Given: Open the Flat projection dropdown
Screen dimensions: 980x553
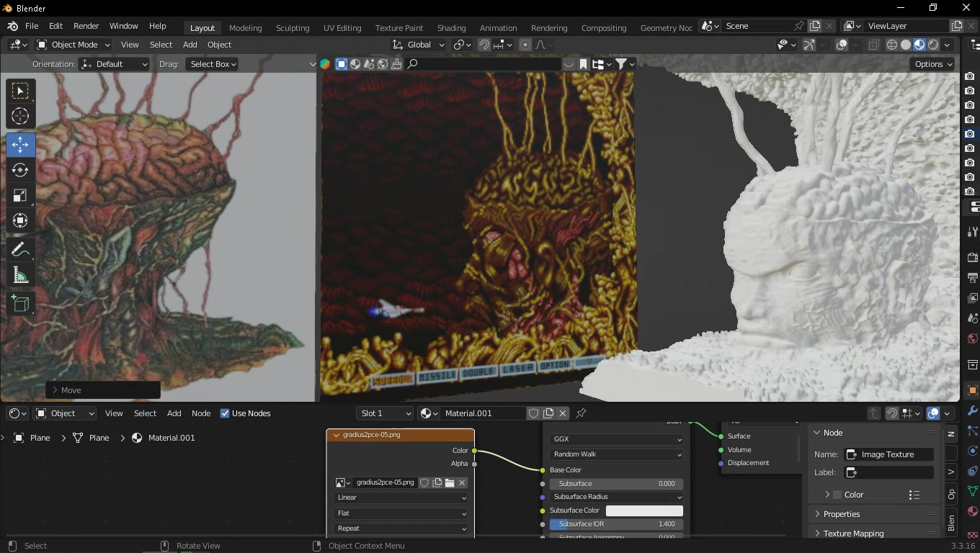Looking at the screenshot, I should click(401, 513).
